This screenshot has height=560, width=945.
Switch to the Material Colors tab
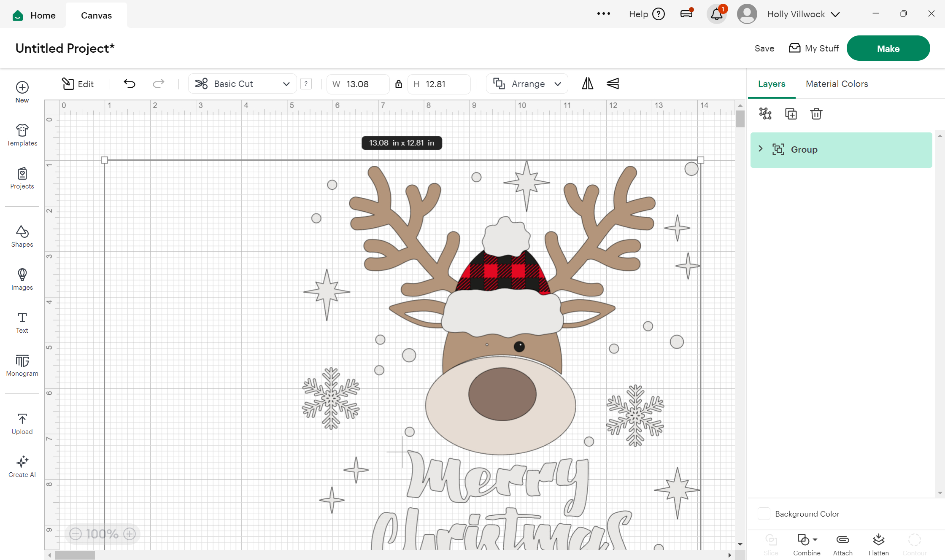point(837,84)
